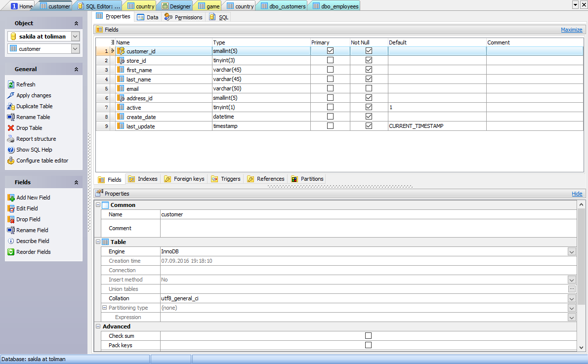Click the Add New Field icon
The width and height of the screenshot is (588, 364).
click(11, 198)
